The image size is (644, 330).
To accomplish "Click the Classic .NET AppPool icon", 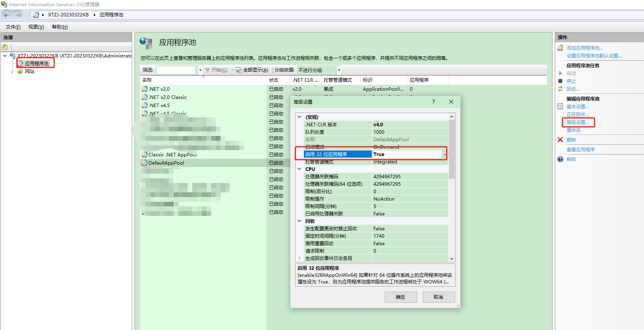I will (145, 155).
